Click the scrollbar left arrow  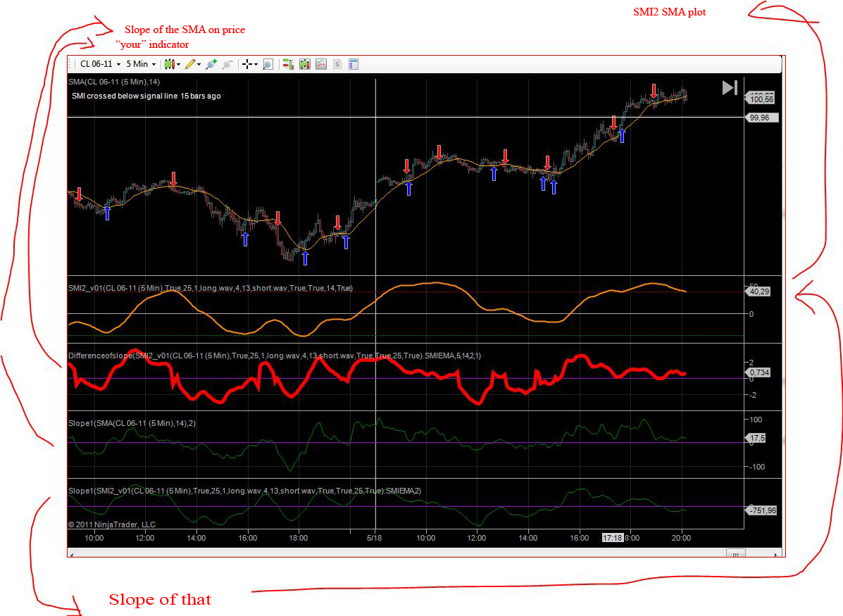pos(72,553)
